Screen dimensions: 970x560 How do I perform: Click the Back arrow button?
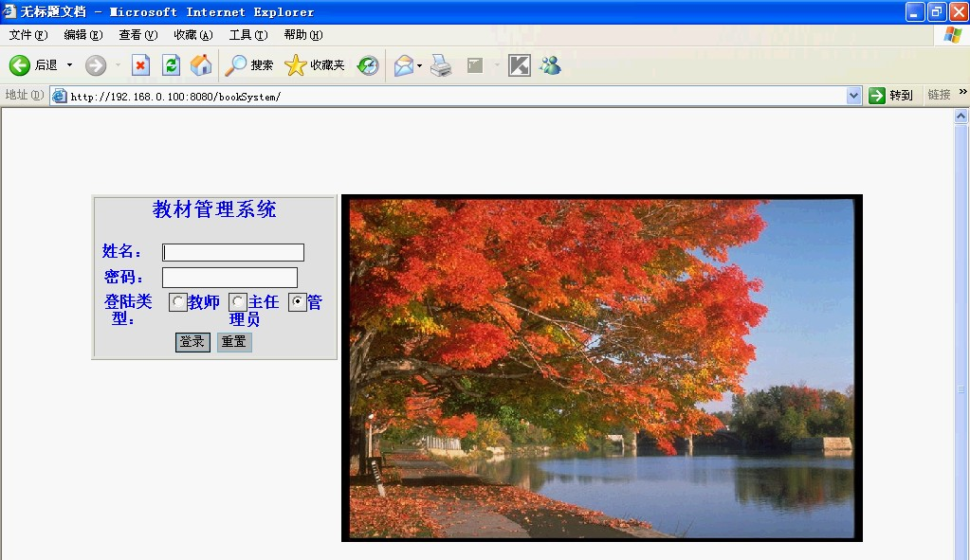[20, 65]
